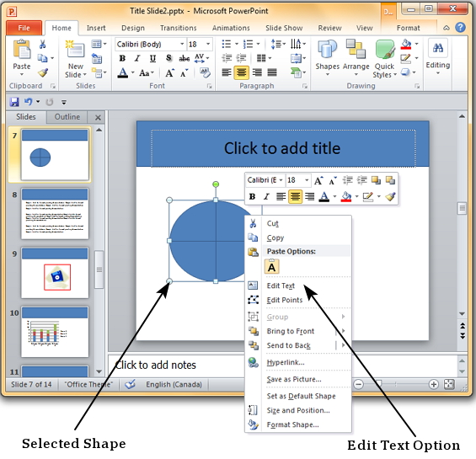Screen dimensions: 476x459
Task: Switch to the Insert ribbon tab
Action: pos(96,28)
